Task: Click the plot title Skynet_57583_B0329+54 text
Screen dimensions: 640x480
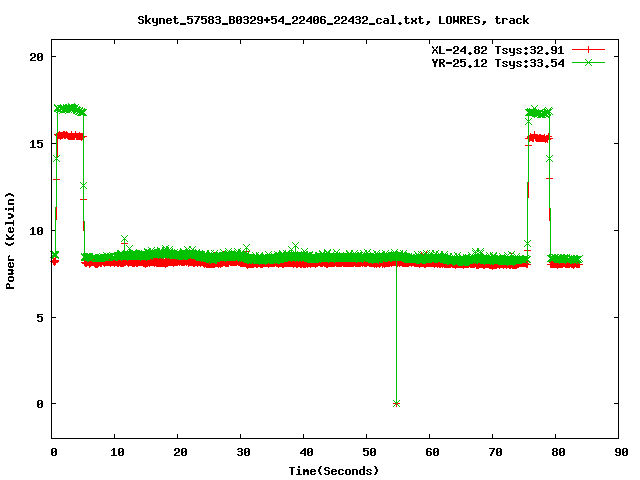Action: coord(333,20)
